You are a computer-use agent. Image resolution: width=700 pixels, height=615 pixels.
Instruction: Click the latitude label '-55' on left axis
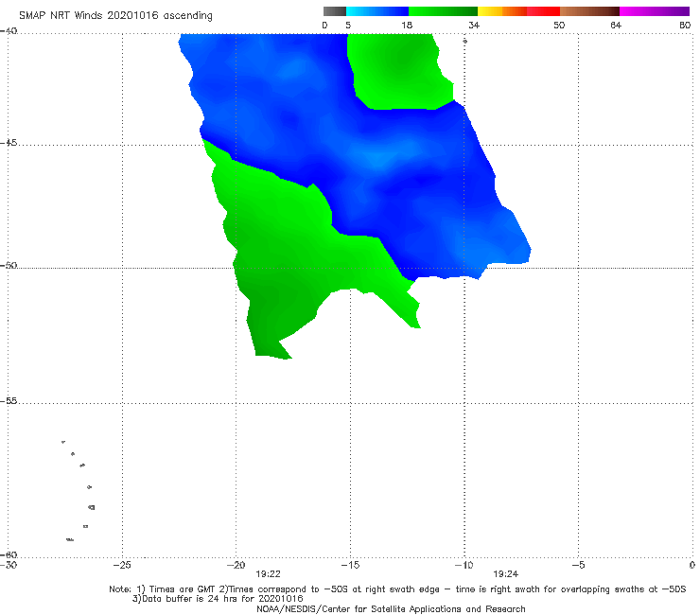point(9,401)
